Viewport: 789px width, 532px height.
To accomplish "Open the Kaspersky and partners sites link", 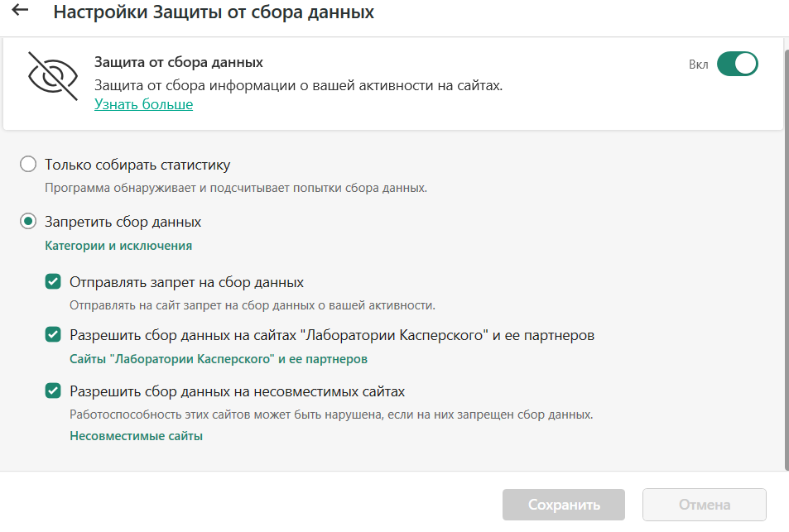I will coord(219,359).
